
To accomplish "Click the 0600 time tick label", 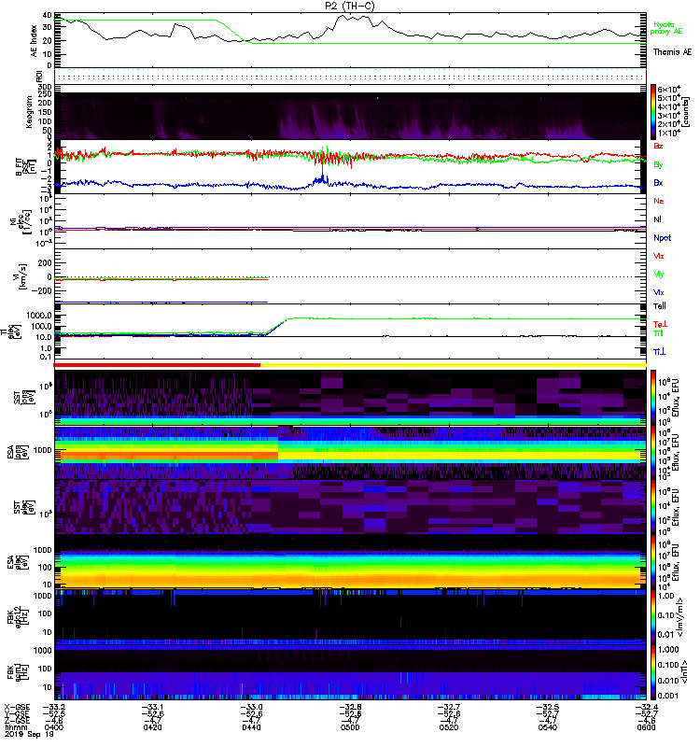I will pyautogui.click(x=646, y=727).
